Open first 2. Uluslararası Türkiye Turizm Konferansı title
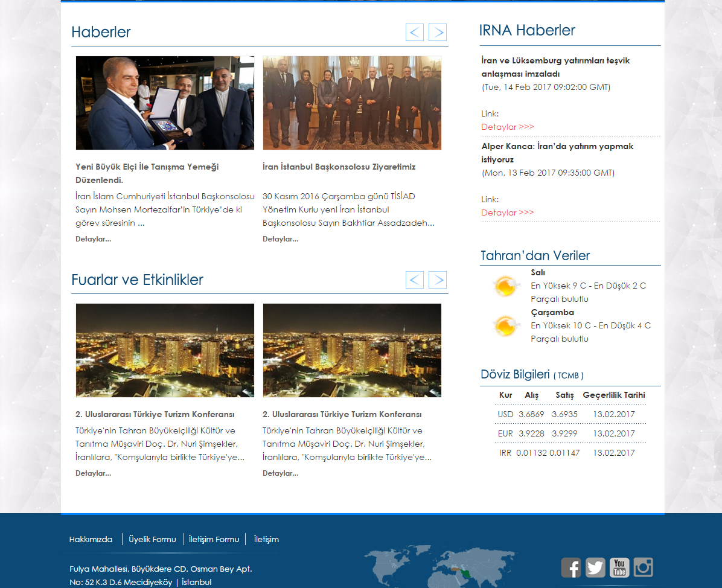This screenshot has width=722, height=588. tap(155, 414)
